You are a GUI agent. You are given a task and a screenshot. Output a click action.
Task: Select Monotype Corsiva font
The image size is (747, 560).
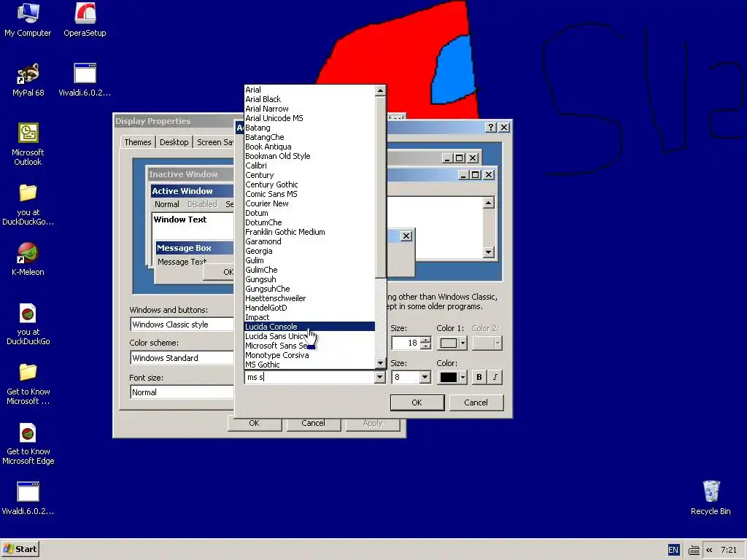click(x=309, y=355)
